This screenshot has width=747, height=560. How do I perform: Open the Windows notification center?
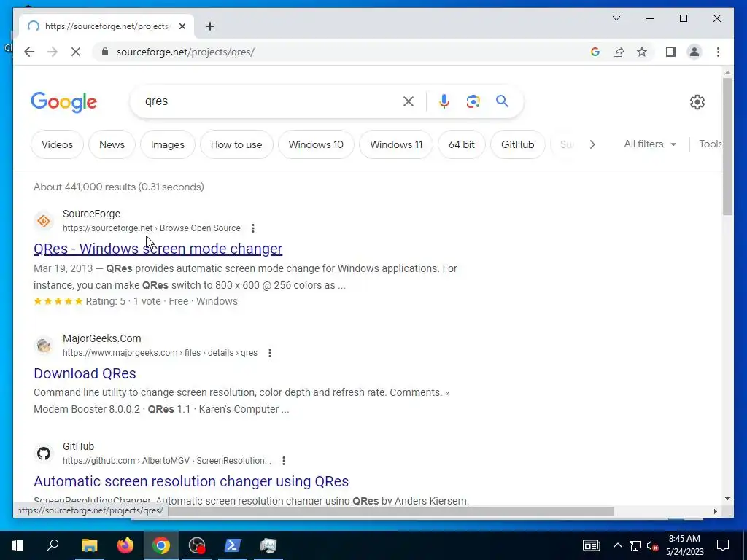(723, 545)
